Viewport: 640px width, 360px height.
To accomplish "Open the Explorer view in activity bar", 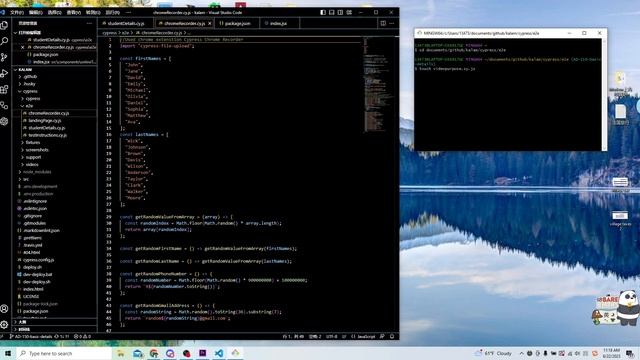I will pos(4,25).
